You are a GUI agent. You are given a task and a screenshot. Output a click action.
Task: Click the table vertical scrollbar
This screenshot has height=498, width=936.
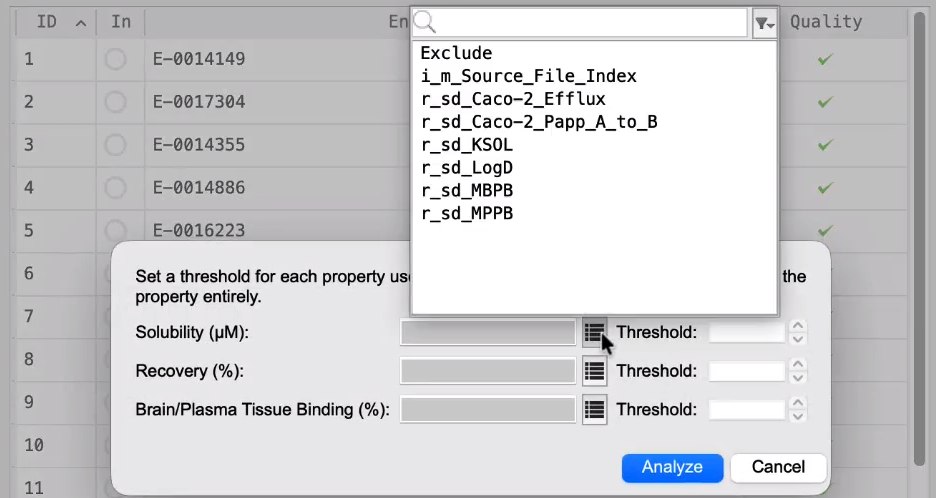pyautogui.click(x=919, y=239)
